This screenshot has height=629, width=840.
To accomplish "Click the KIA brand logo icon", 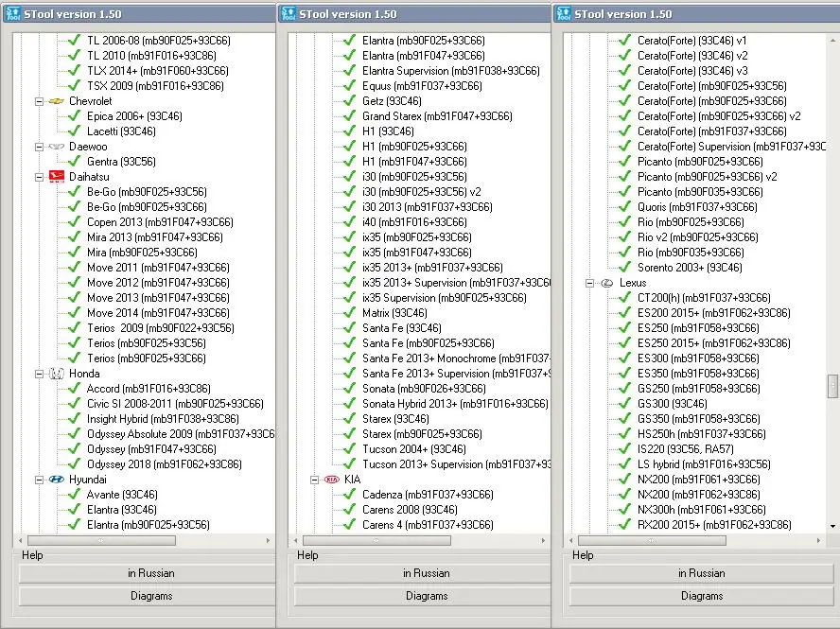I will [332, 480].
